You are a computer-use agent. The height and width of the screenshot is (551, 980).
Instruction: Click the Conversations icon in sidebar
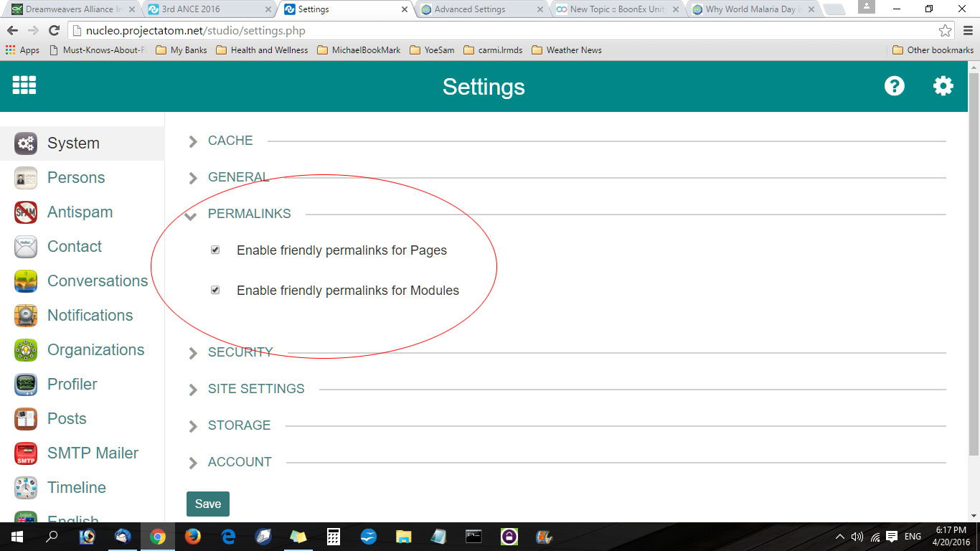pos(26,281)
